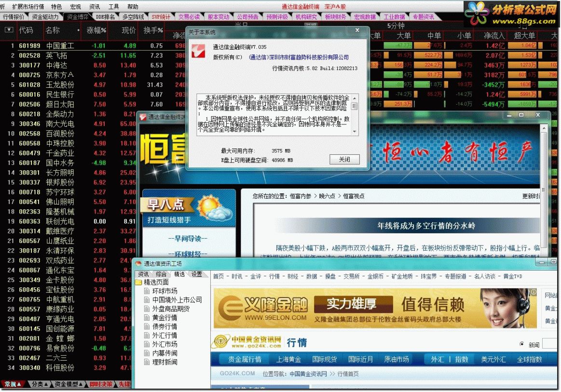Click the 关闭 button in About dialog
The width and height of the screenshot is (561, 392).
pos(344,159)
